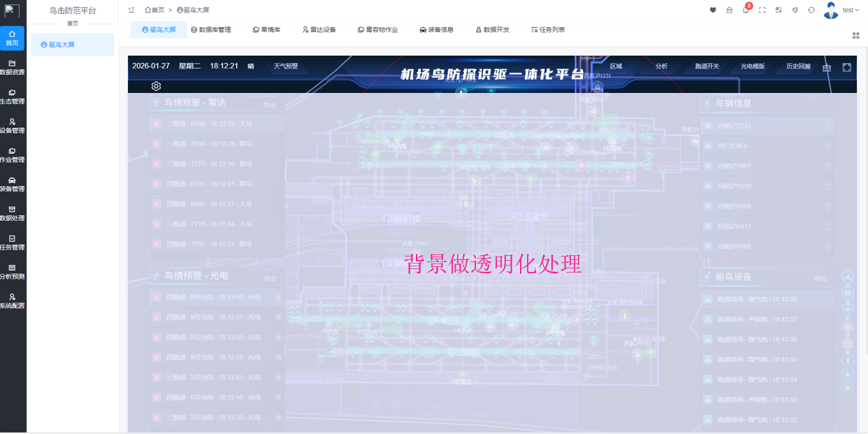Screen dimensions: 868x434
Task: Expand 系统配置 sidebar menu
Action: click(12, 301)
